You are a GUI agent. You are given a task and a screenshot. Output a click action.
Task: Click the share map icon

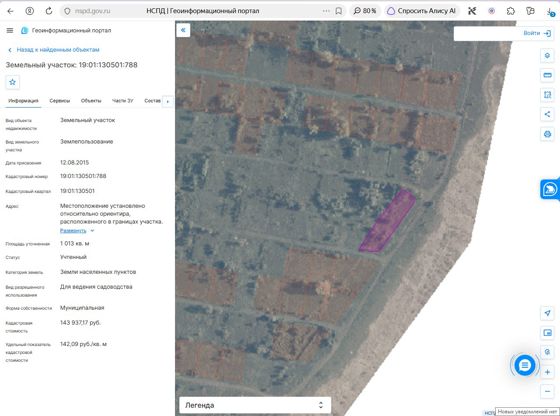tap(547, 115)
